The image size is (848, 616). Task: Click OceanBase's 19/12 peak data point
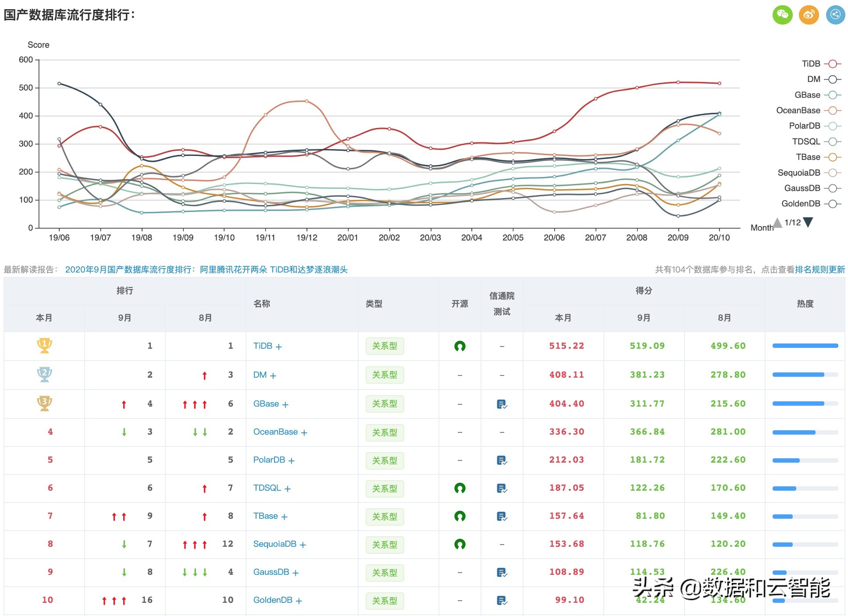click(306, 101)
